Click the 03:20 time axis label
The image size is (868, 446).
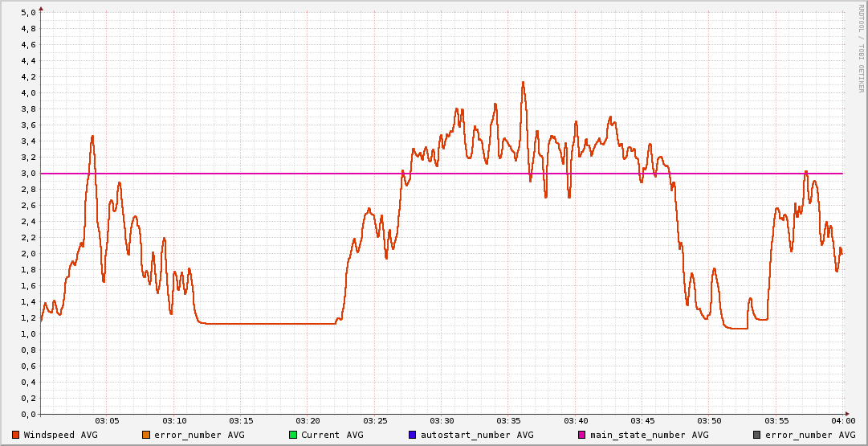point(308,422)
